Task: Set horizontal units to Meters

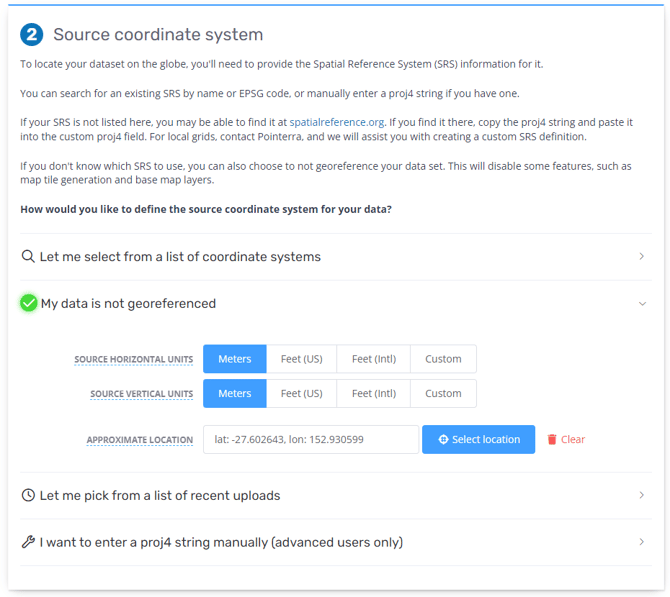Action: click(x=234, y=359)
